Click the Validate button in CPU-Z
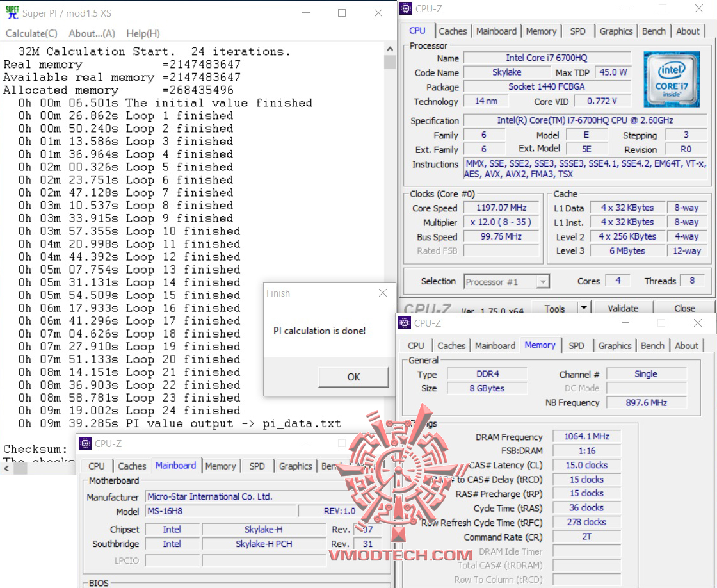717x588 pixels. 622,309
